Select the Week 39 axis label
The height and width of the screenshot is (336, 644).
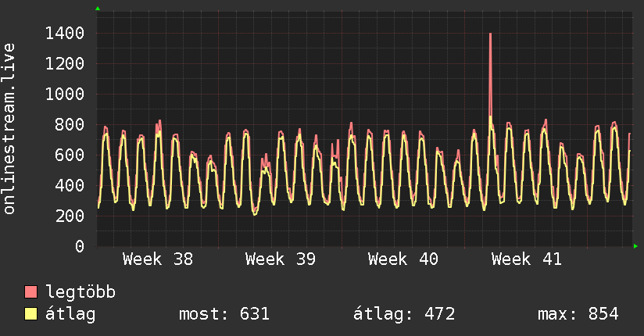[281, 259]
